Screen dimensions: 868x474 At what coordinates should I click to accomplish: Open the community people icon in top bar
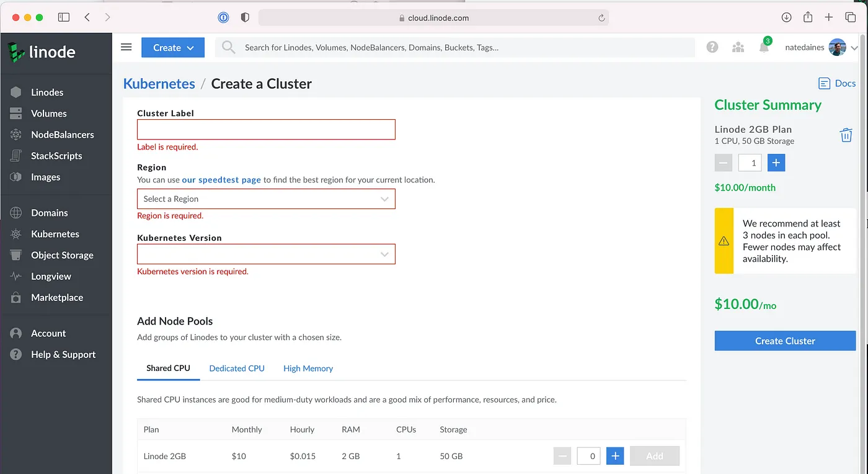point(738,47)
